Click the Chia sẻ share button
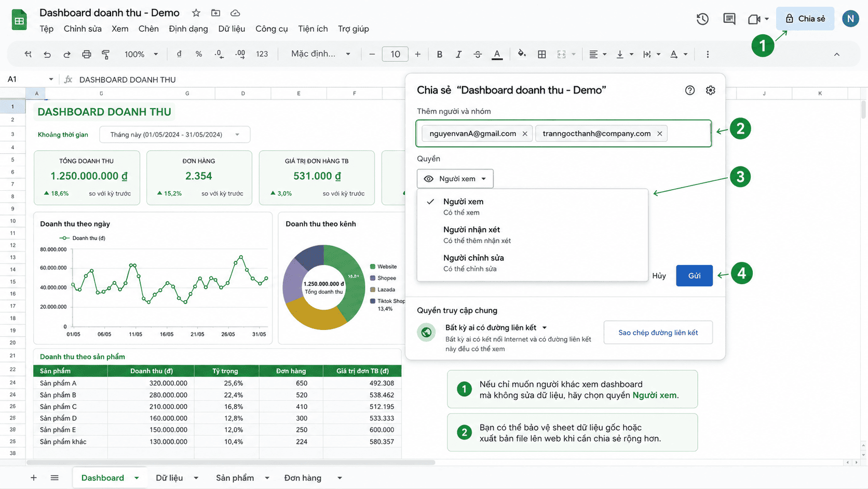The image size is (868, 489). click(x=805, y=19)
